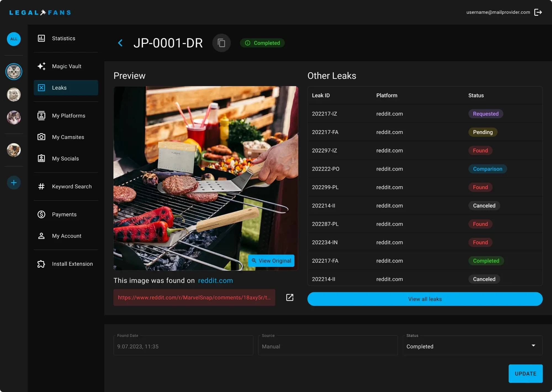Add a new profile with plus button
The image size is (552, 392).
[x=14, y=183]
